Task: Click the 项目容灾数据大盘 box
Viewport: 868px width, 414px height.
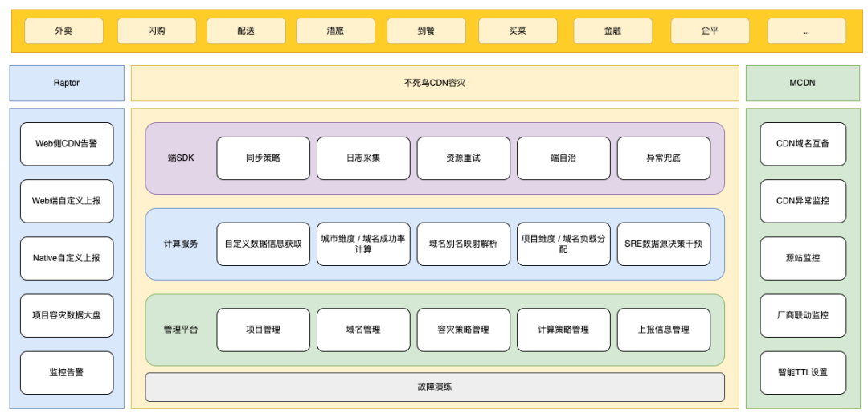Action: (67, 315)
